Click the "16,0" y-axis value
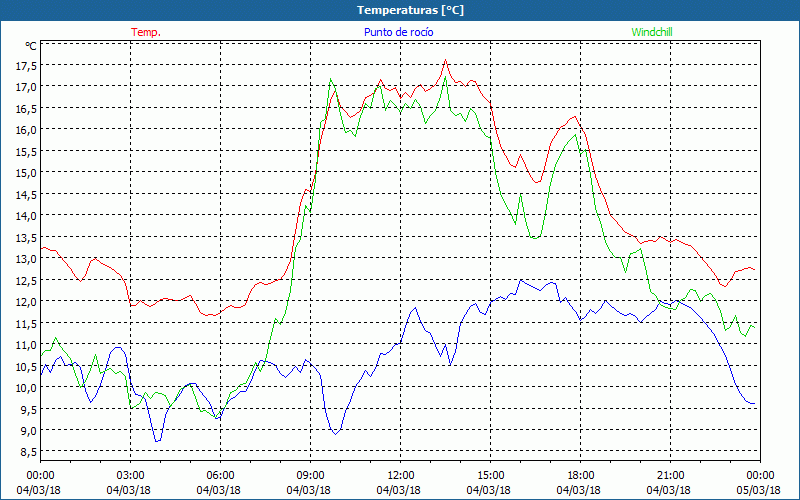Viewport: 800px width, 500px height. [26, 130]
